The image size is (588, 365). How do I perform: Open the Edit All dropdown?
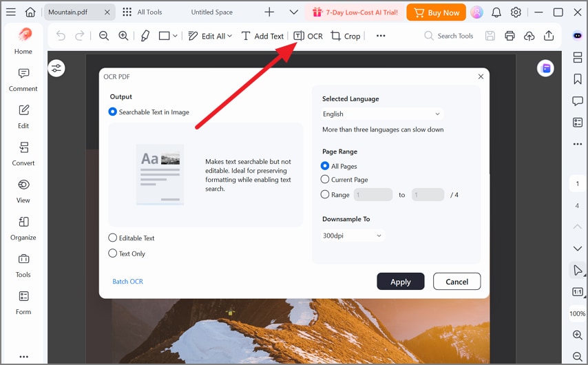click(210, 36)
